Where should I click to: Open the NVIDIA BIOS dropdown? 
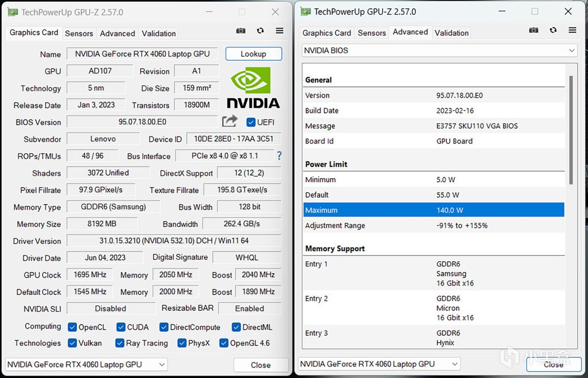[440, 51]
